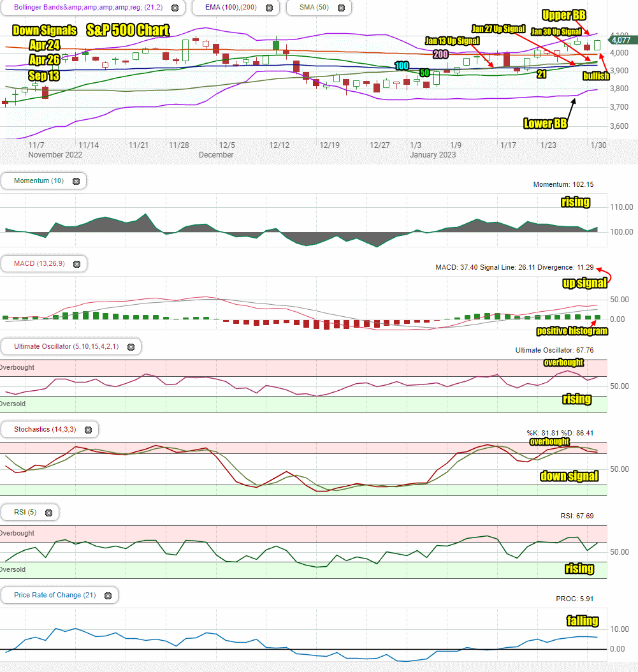Image resolution: width=638 pixels, height=672 pixels.
Task: Remove the SMA (50) indicator via X icon
Action: (x=341, y=8)
